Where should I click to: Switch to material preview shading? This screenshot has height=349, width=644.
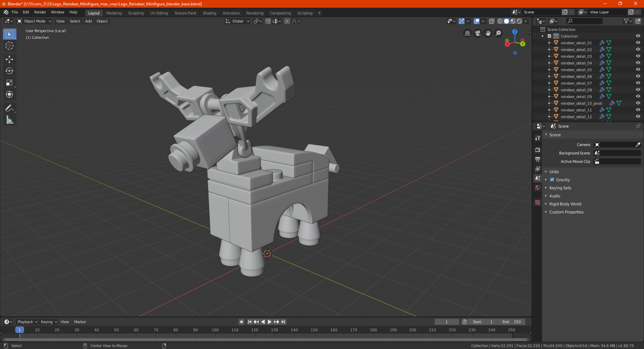(513, 21)
